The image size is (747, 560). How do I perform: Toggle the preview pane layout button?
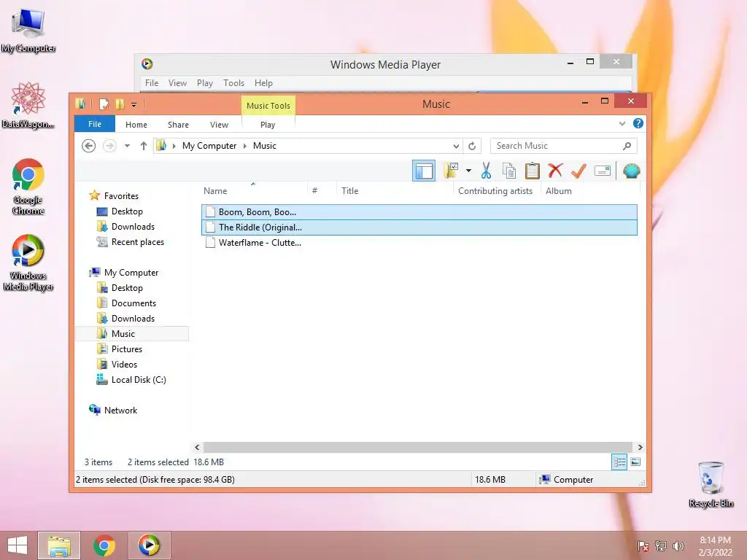[424, 171]
